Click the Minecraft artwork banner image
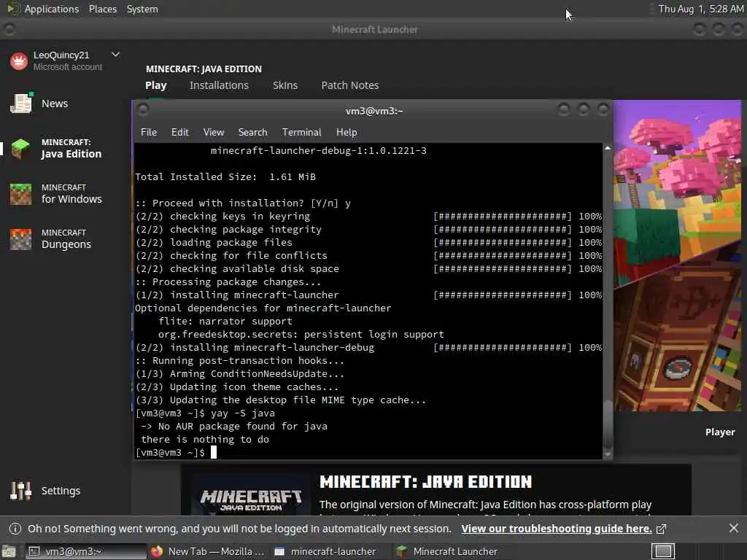 click(677, 256)
